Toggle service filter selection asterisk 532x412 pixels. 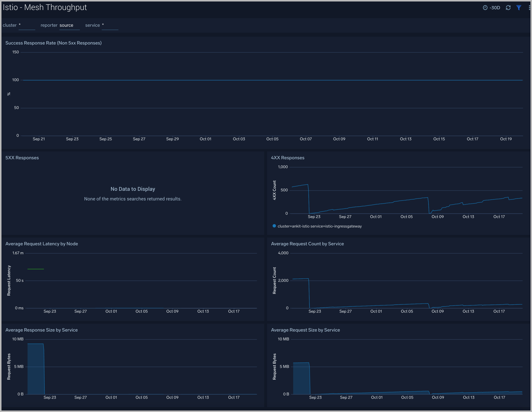point(104,25)
